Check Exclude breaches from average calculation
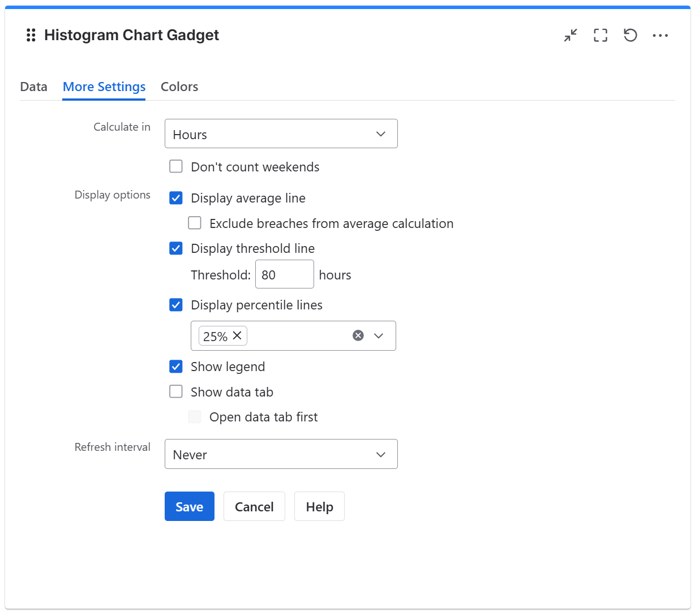 (x=195, y=223)
